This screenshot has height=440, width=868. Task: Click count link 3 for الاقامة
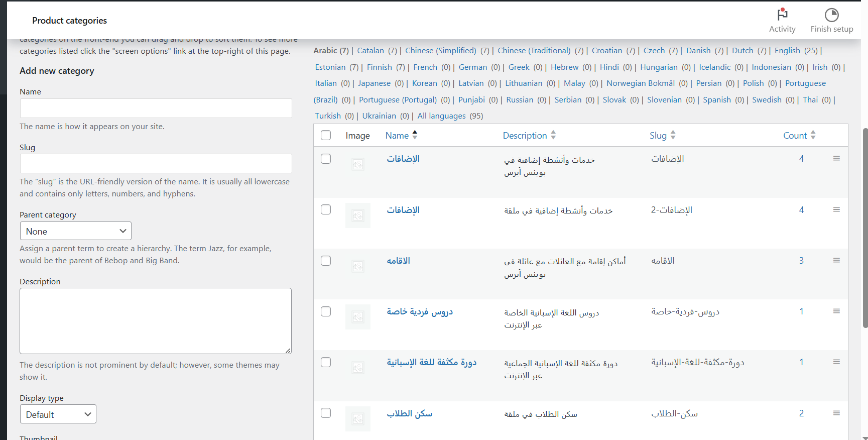[x=801, y=261]
